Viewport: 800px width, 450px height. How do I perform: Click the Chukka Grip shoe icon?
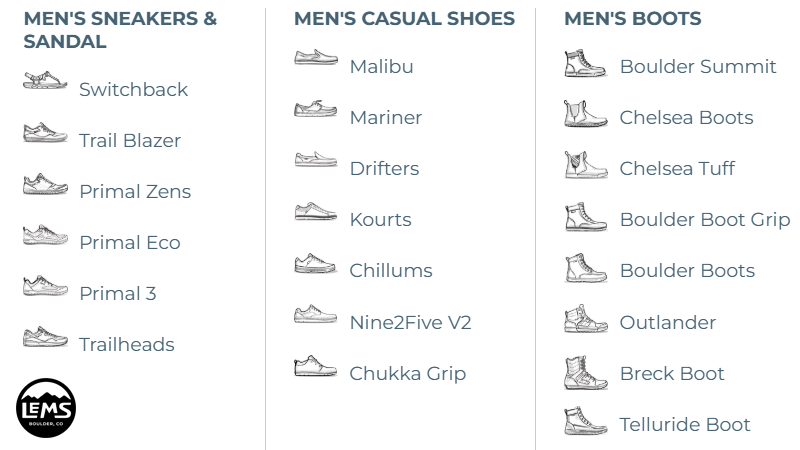316,366
